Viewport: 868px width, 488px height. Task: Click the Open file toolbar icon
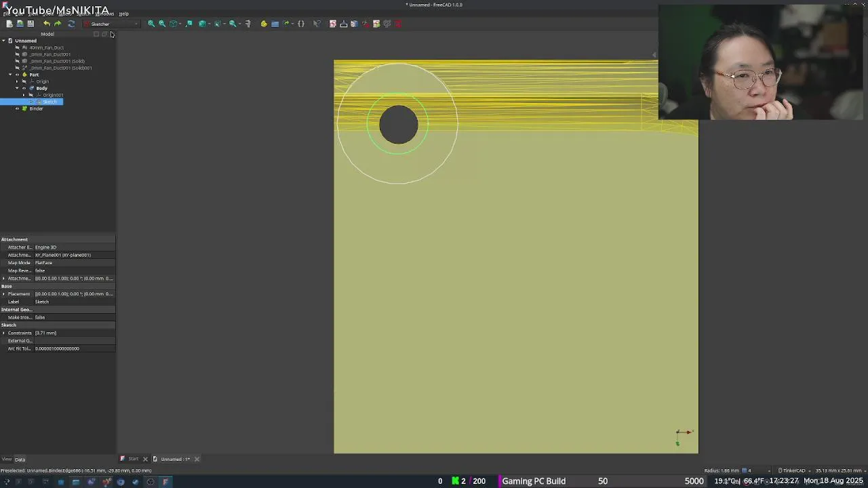point(20,24)
